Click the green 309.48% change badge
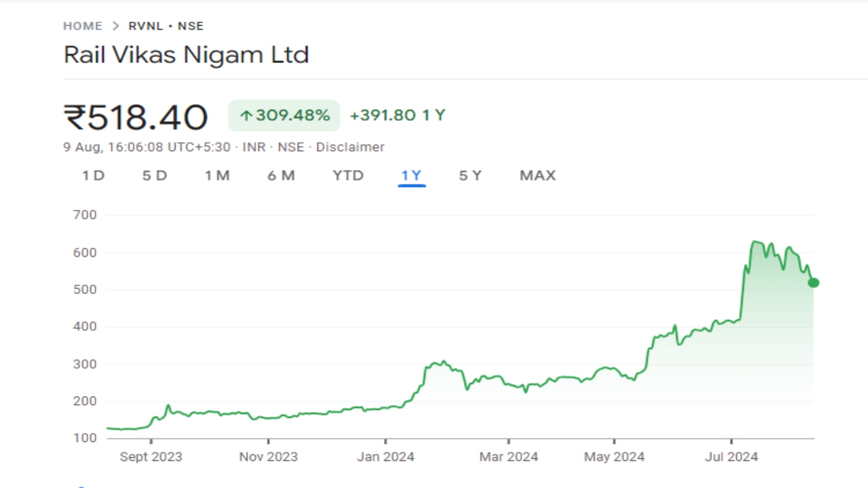Viewport: 868px width, 488px height. pyautogui.click(x=284, y=115)
